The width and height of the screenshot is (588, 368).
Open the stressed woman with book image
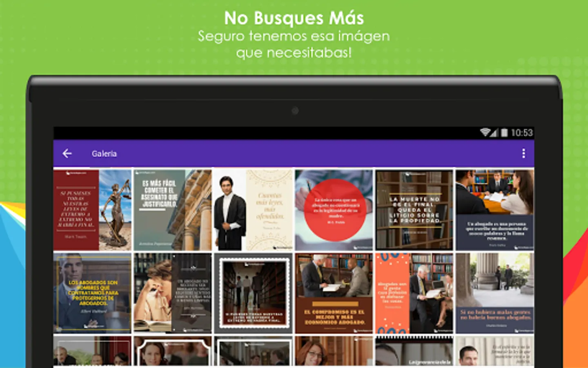click(x=173, y=293)
